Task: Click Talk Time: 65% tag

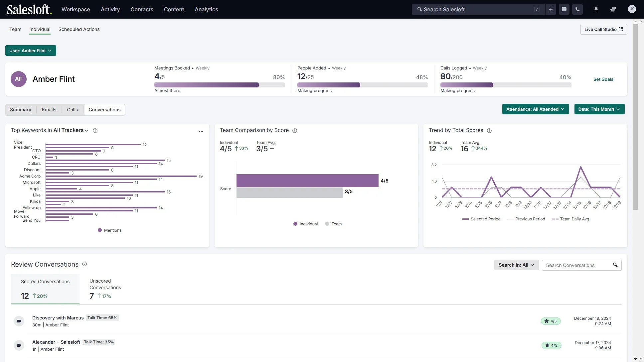Action: coord(102,318)
